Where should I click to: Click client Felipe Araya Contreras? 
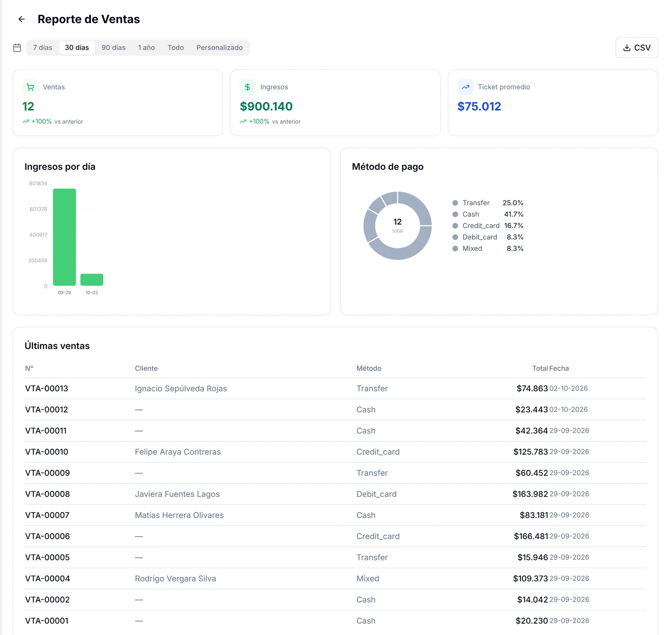(178, 452)
